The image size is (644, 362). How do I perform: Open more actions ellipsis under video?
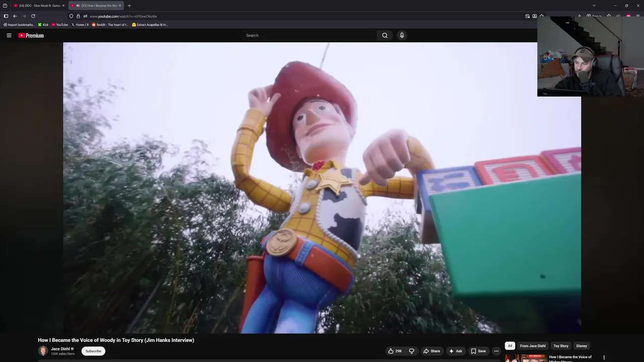click(x=496, y=351)
